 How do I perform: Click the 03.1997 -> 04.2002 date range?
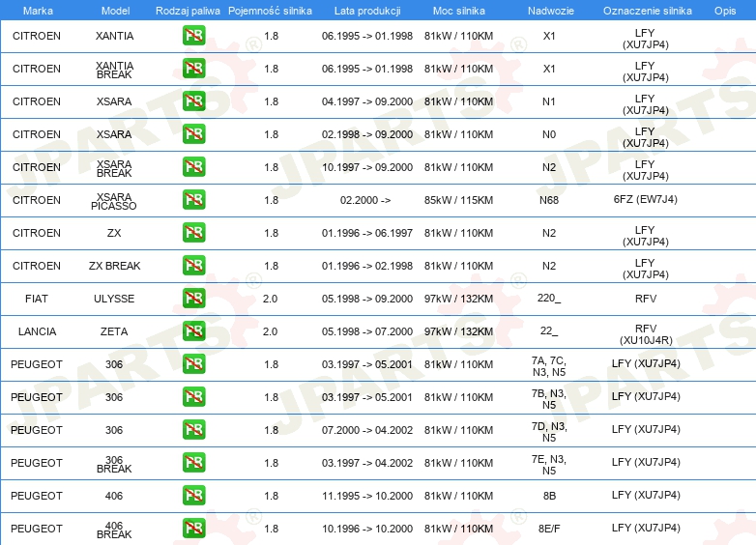(x=367, y=463)
